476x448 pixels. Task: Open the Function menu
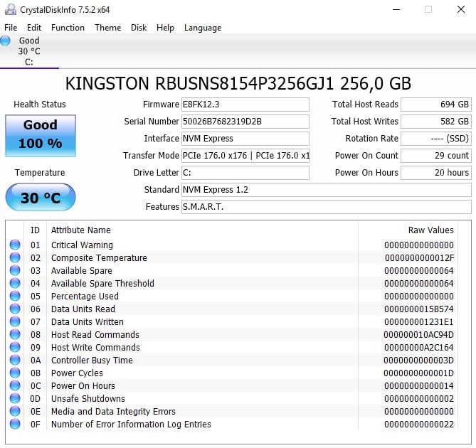(x=68, y=28)
